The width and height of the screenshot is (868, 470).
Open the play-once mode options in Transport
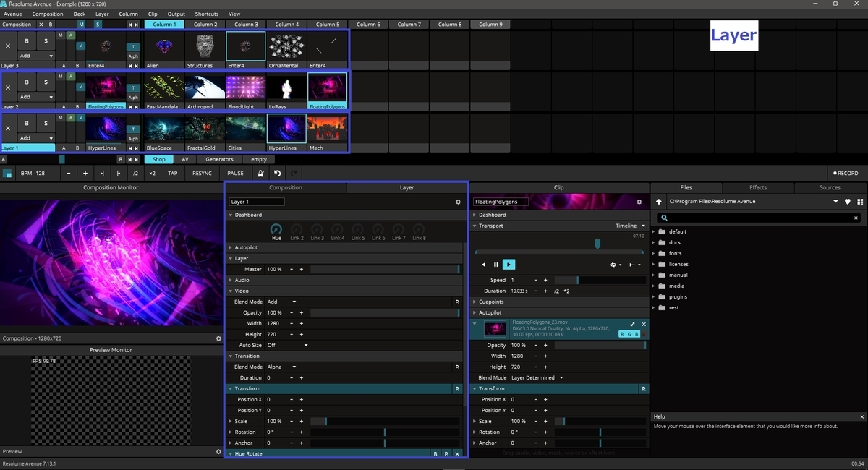click(x=635, y=265)
